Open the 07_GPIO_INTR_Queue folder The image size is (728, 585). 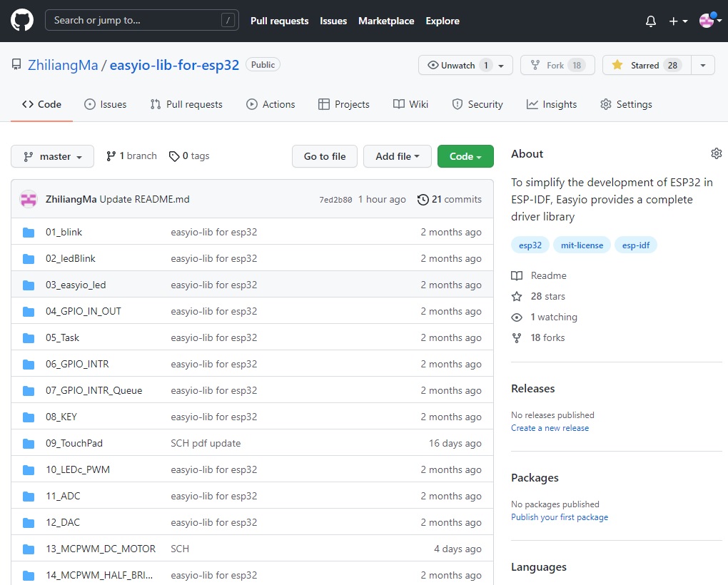93,391
